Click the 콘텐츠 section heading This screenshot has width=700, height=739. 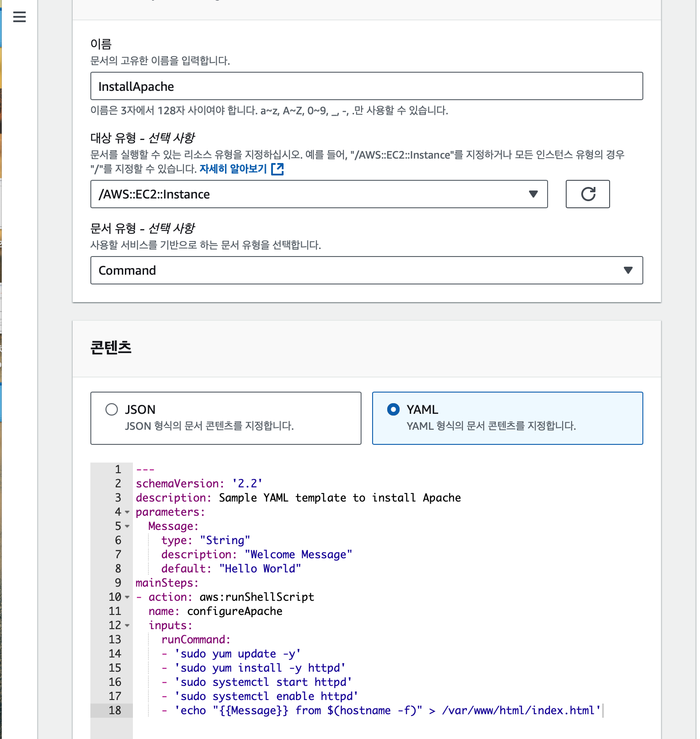111,347
